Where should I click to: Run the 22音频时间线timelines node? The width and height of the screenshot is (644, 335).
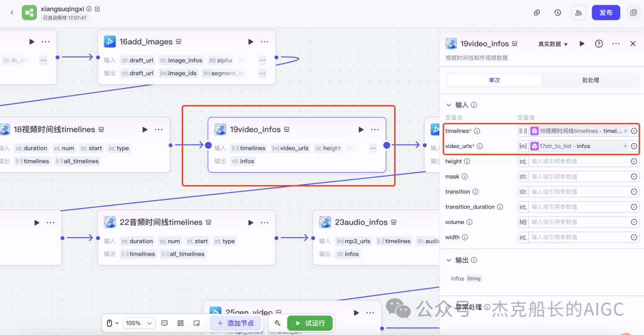point(250,223)
